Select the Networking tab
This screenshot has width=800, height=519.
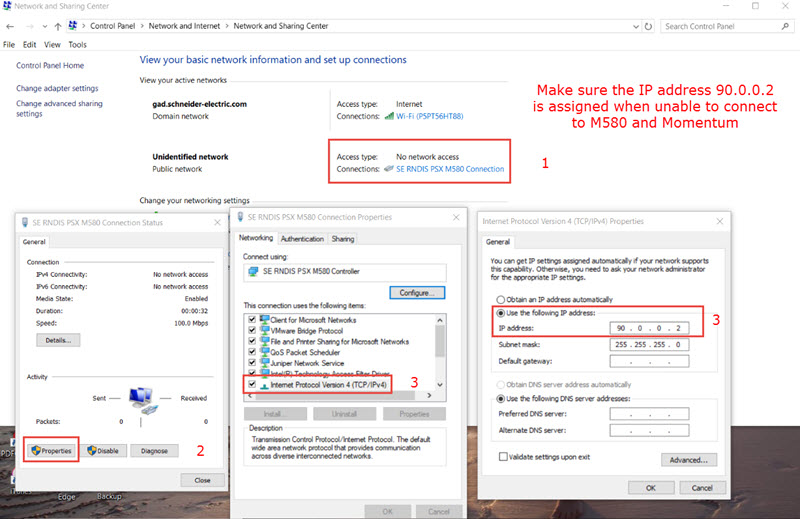(256, 238)
